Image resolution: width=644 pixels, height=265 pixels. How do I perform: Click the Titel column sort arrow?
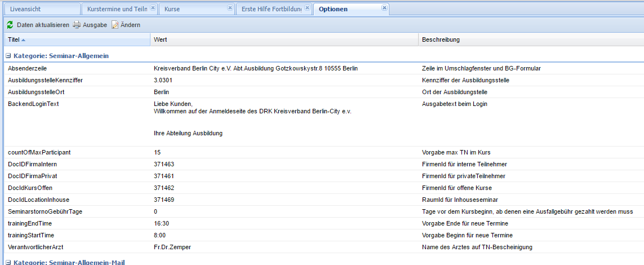(24, 40)
